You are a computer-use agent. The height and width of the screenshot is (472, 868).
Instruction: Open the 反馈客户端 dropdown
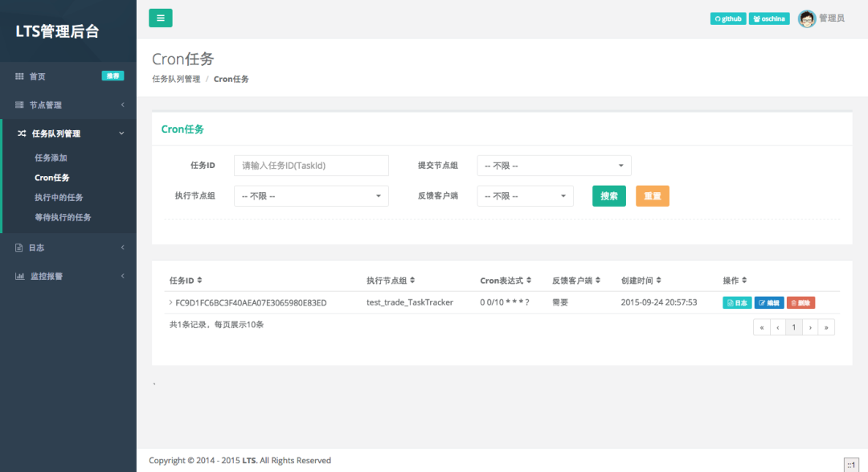(526, 196)
